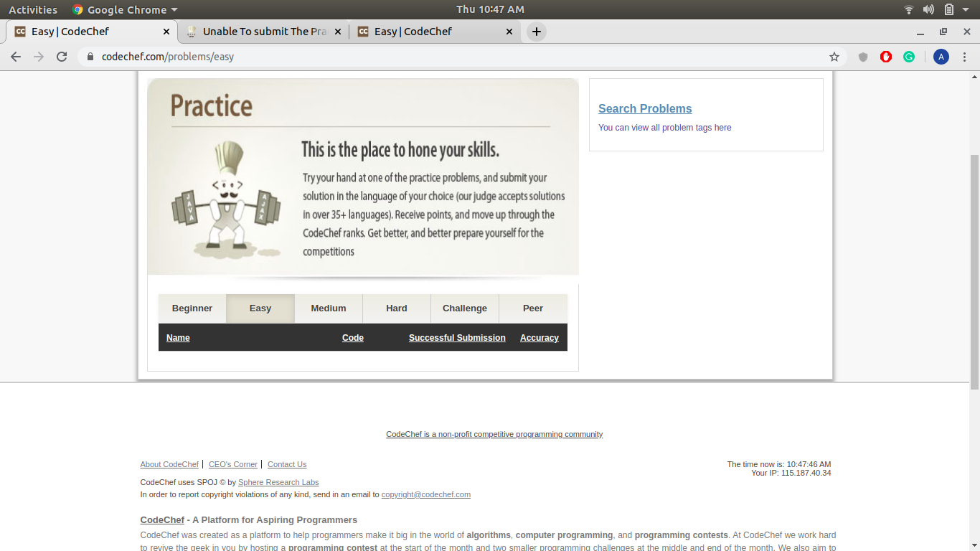
Task: Open the Sphere Research Labs link
Action: coord(278,482)
